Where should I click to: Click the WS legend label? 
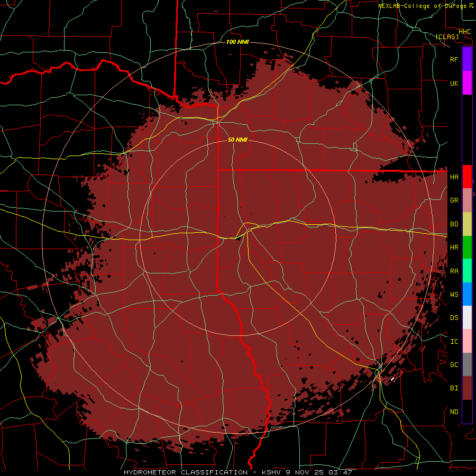click(454, 294)
